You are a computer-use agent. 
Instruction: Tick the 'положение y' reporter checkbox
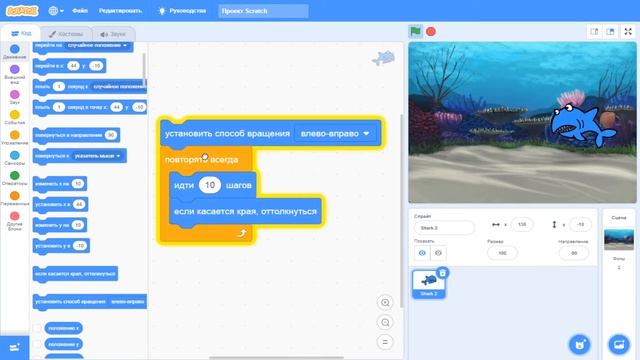point(37,344)
